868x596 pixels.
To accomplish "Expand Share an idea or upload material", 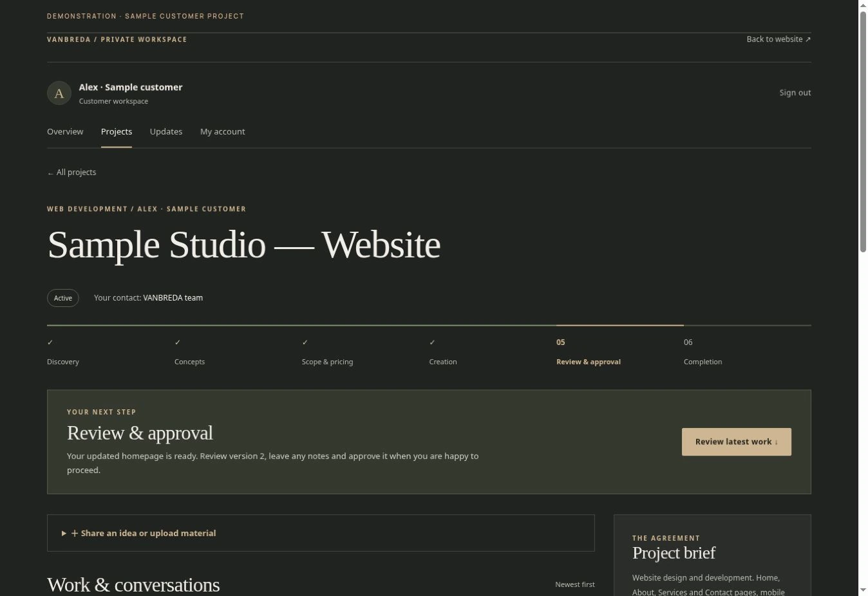I will (321, 533).
